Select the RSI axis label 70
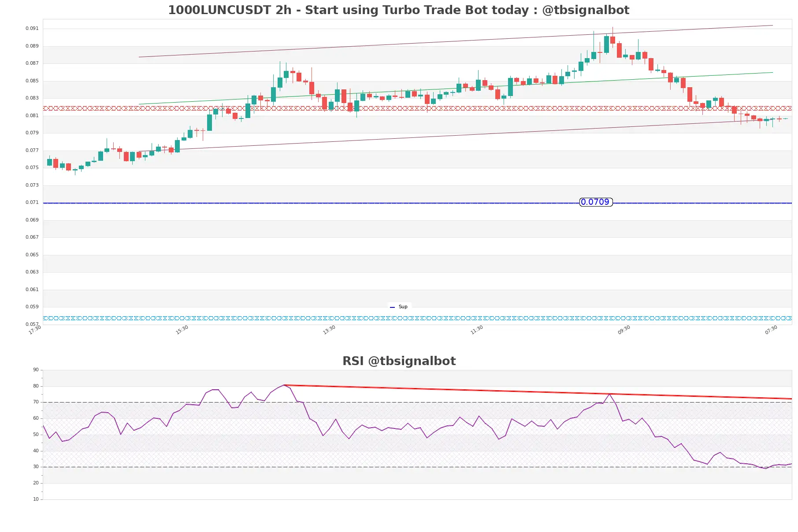The height and width of the screenshot is (532, 798). click(36, 402)
